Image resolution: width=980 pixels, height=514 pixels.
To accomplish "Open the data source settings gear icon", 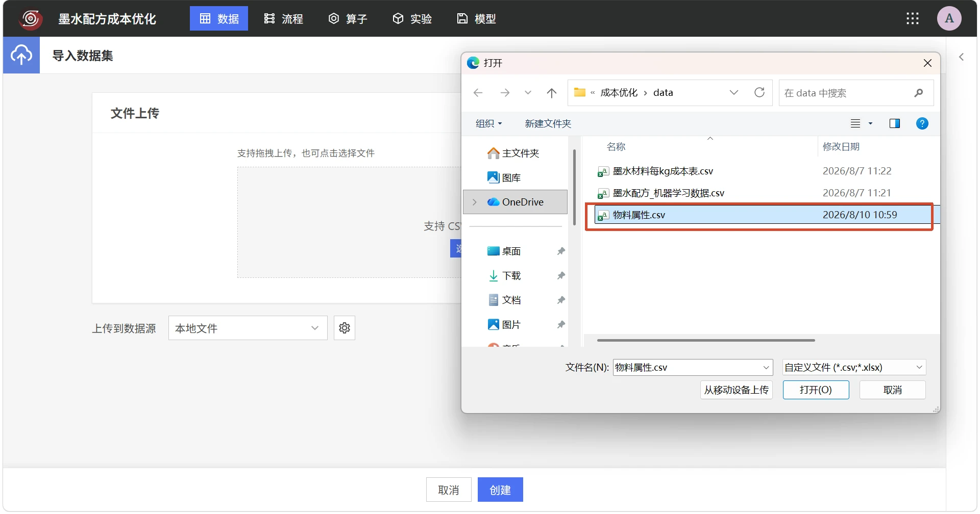I will click(345, 328).
